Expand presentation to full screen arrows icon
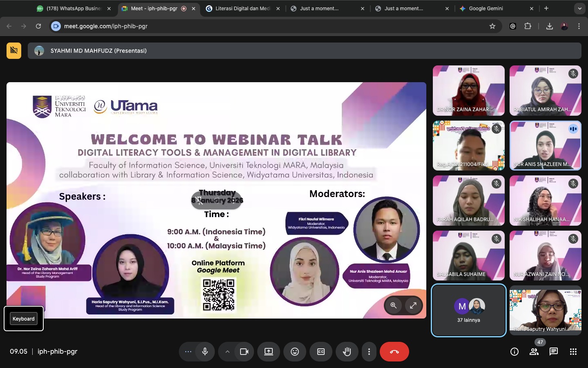The image size is (588, 368). [413, 305]
